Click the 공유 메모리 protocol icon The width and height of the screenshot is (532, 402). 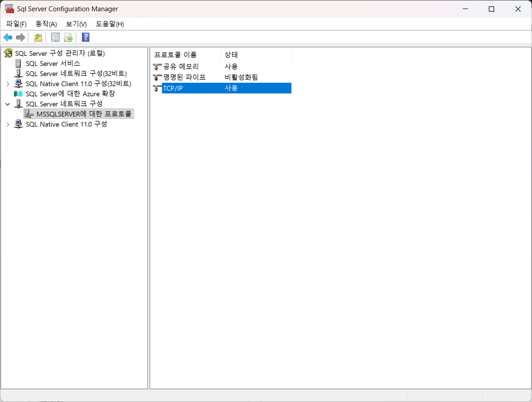point(157,67)
